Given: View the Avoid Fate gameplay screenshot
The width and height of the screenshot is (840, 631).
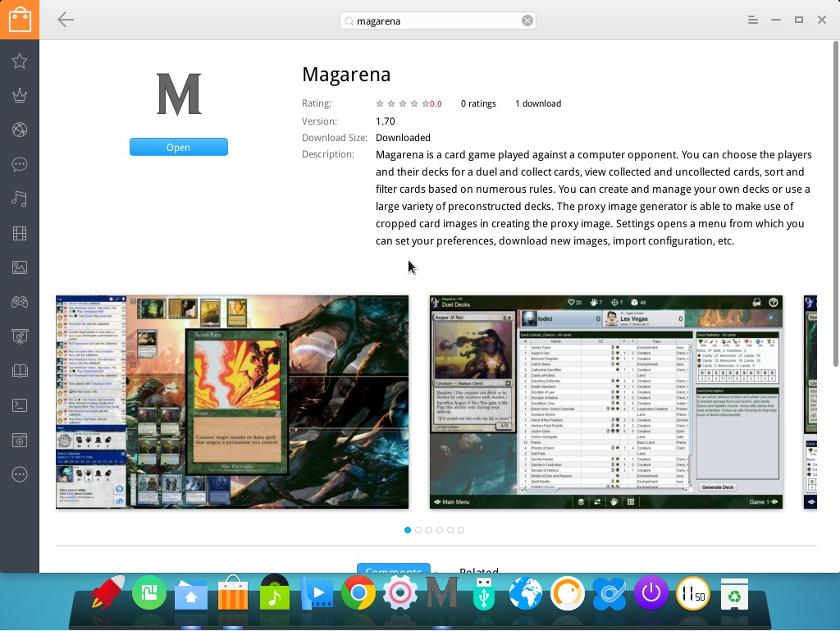Looking at the screenshot, I should tap(232, 402).
